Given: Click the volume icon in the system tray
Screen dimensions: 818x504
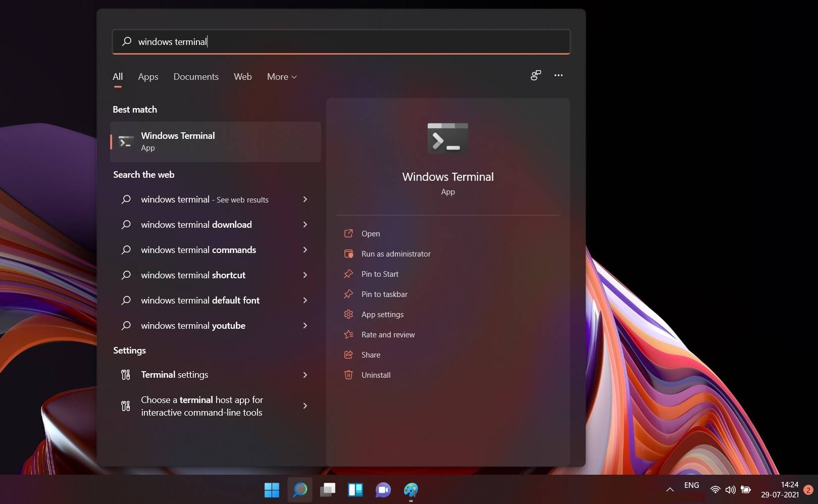Looking at the screenshot, I should coord(730,490).
